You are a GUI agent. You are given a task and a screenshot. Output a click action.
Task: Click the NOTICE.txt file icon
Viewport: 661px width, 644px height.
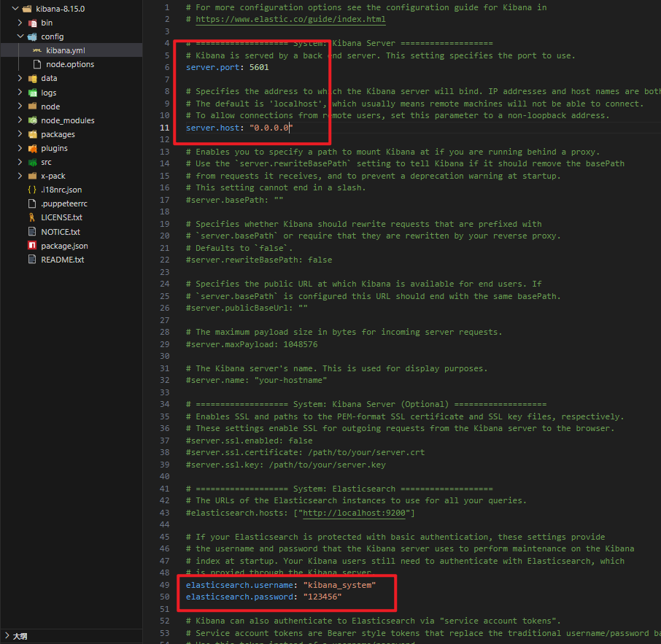coord(32,231)
